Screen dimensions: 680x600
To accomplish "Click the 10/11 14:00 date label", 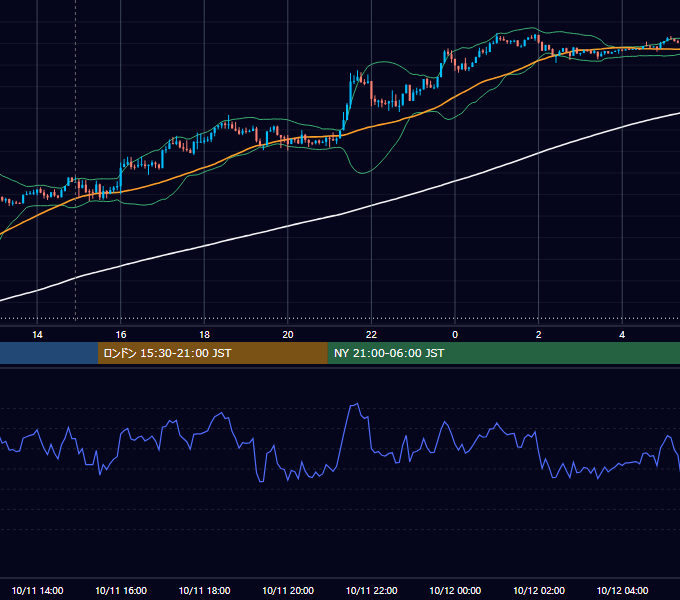I will pos(37,590).
